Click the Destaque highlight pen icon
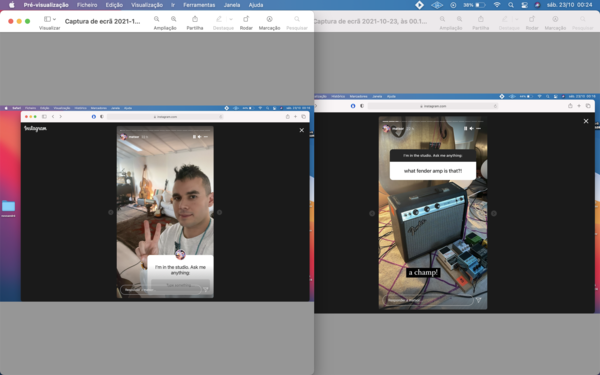The image size is (600, 375). coord(219,19)
